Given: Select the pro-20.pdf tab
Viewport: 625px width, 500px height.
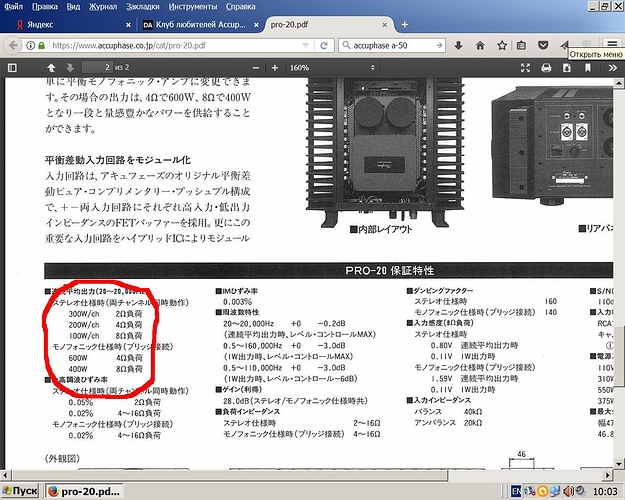Looking at the screenshot, I should pyautogui.click(x=328, y=25).
